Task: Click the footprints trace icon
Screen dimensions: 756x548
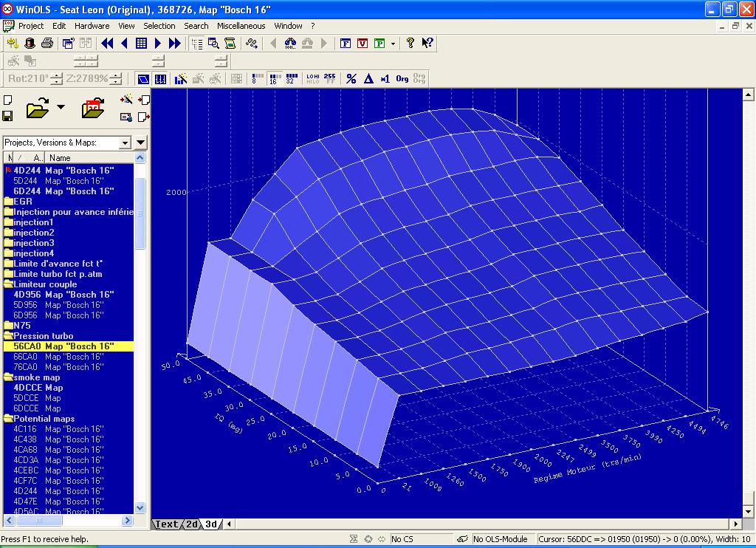Action: click(251, 44)
